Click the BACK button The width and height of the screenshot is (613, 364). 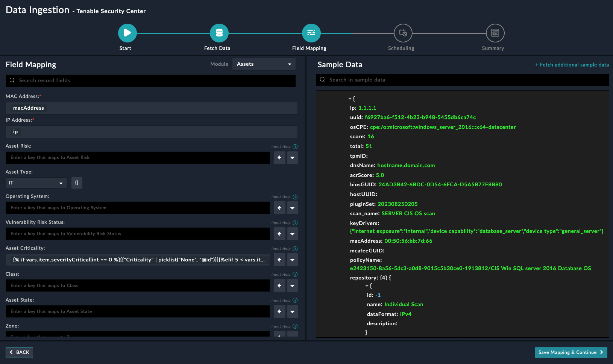pos(19,352)
